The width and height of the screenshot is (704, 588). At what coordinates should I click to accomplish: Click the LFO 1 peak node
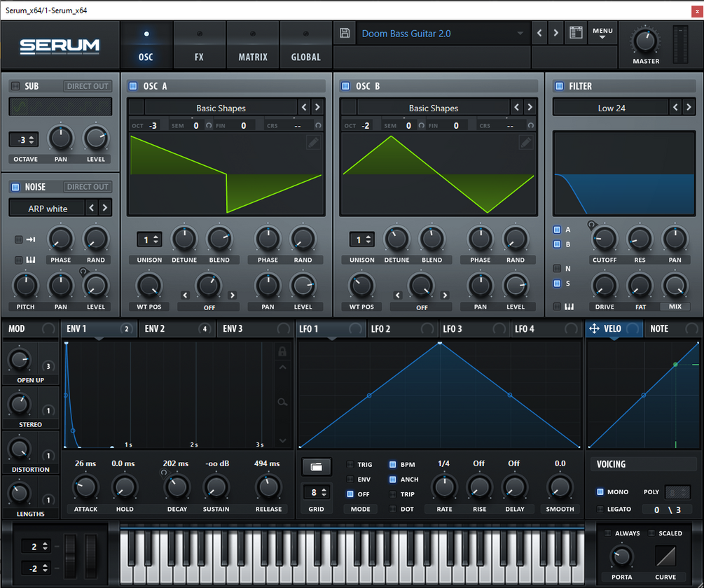coord(440,343)
